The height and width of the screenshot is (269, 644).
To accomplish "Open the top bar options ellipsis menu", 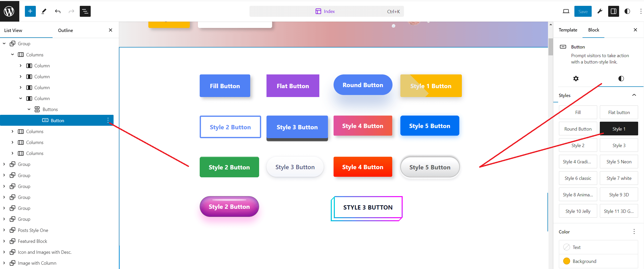I will (641, 11).
